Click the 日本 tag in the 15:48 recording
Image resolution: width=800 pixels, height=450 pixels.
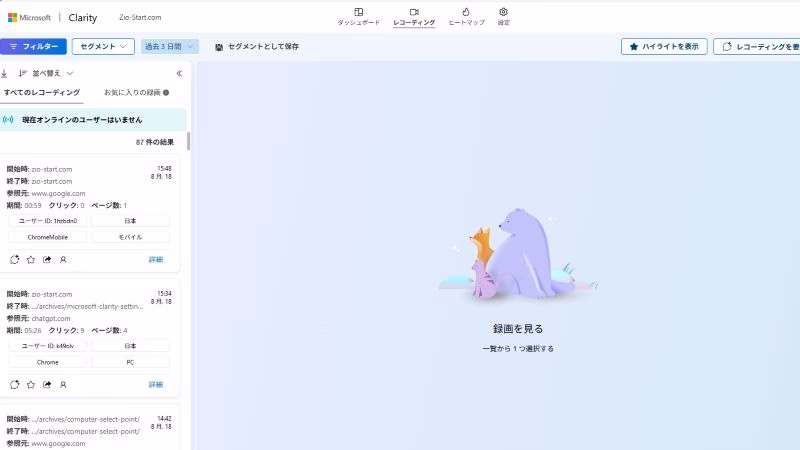click(x=130, y=221)
